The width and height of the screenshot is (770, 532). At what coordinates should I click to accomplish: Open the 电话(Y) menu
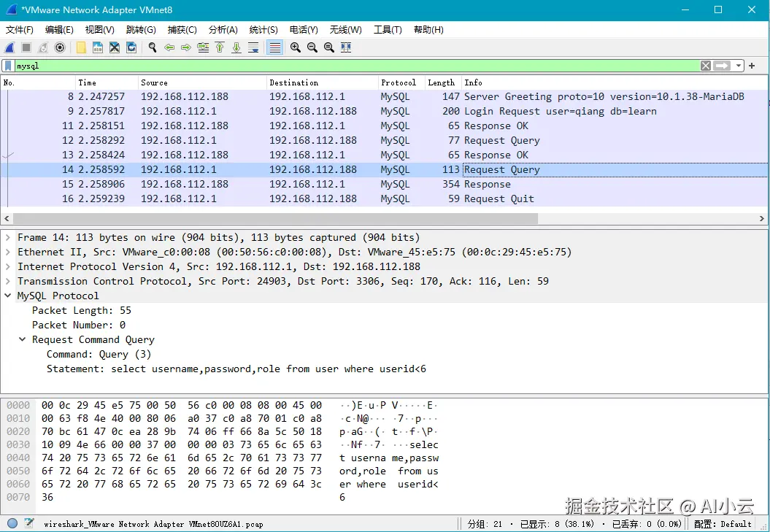304,30
